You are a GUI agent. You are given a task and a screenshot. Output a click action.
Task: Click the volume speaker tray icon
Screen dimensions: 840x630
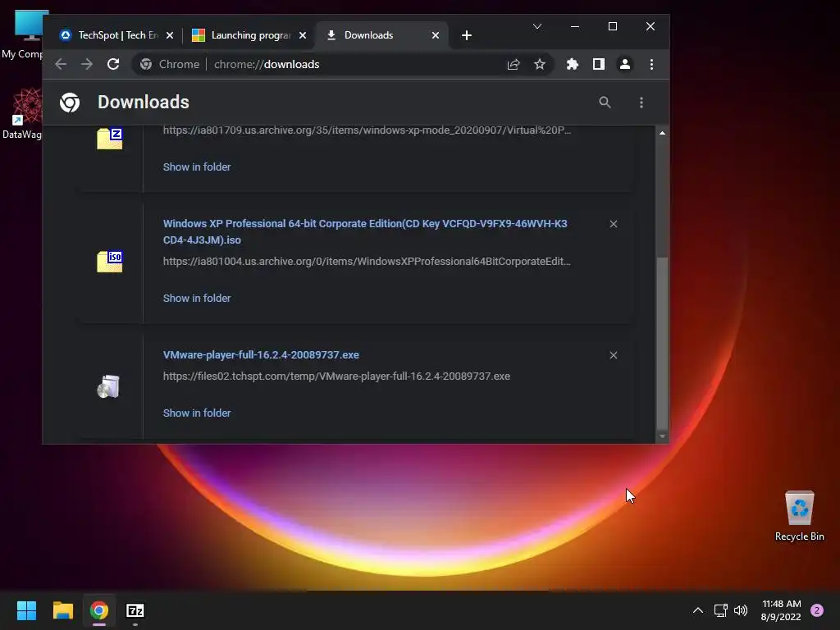click(x=741, y=610)
